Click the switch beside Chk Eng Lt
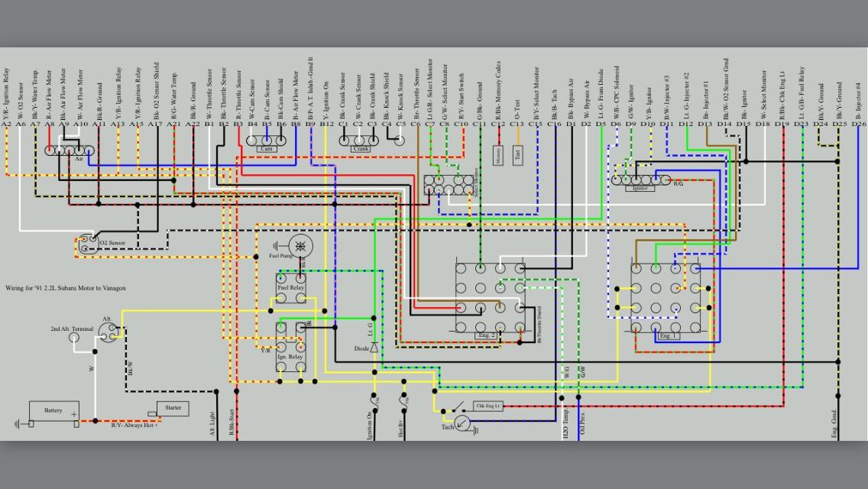 (x=457, y=406)
